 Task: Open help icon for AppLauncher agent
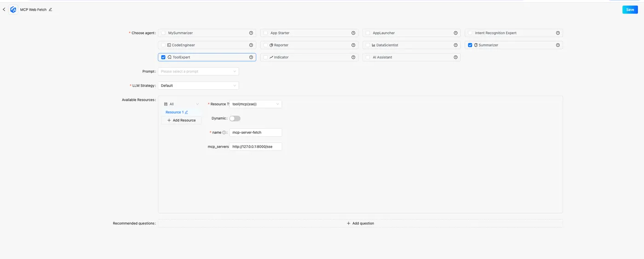(456, 33)
